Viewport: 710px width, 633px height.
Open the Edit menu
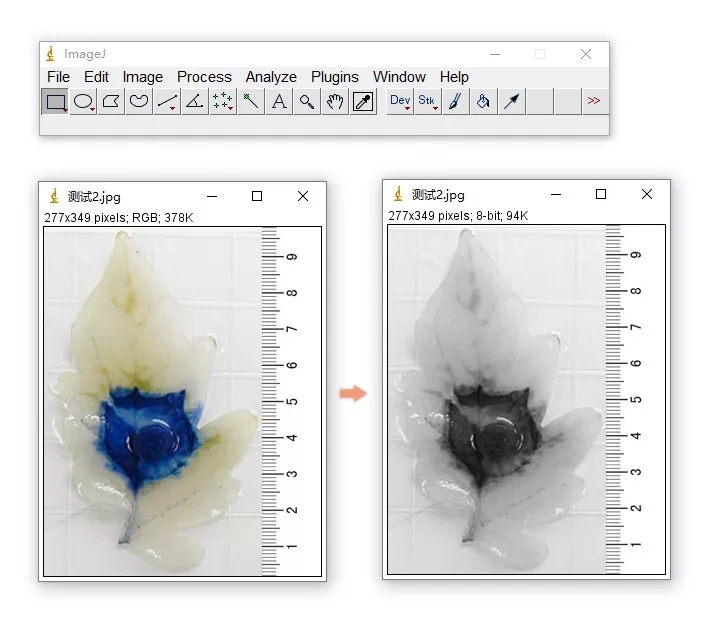coord(96,77)
